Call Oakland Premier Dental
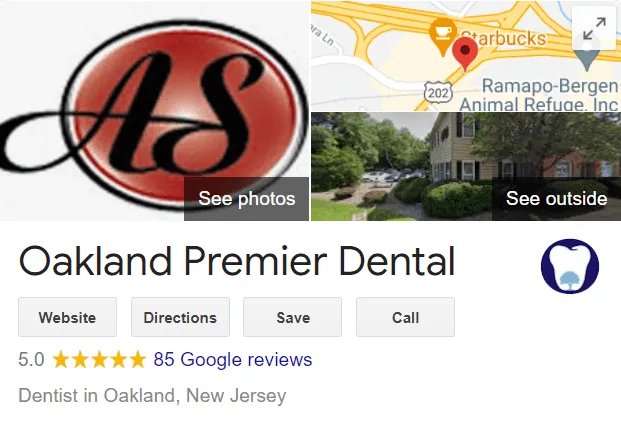621x421 pixels. (405, 317)
